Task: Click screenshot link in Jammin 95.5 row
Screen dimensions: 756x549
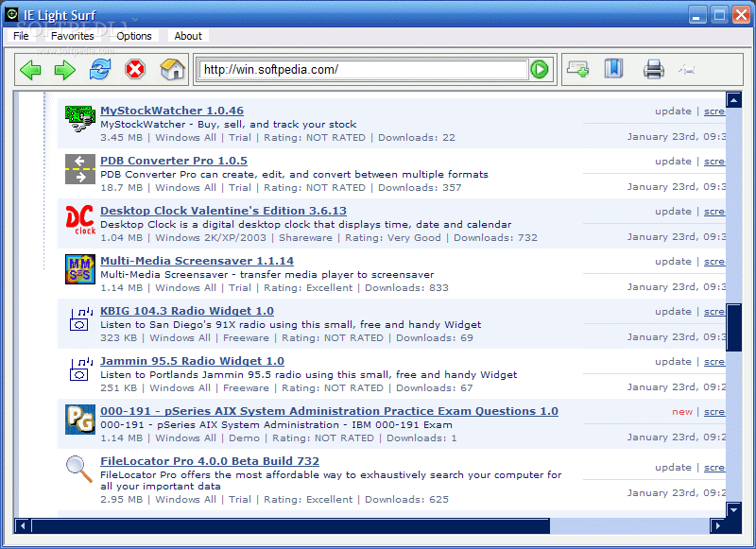Action: [x=714, y=362]
